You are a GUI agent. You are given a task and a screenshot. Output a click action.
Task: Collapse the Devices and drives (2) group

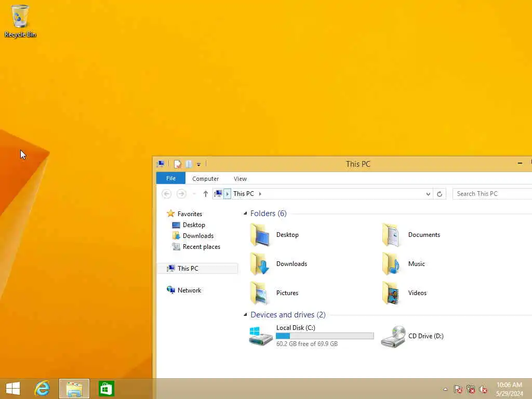pos(245,315)
